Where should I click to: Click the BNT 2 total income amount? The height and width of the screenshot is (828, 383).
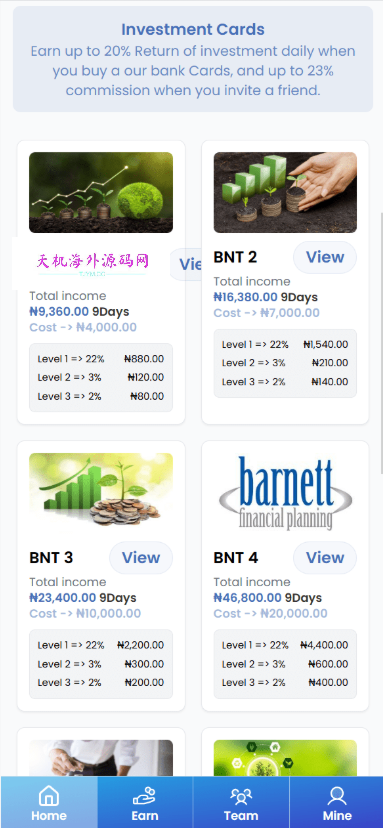point(245,297)
